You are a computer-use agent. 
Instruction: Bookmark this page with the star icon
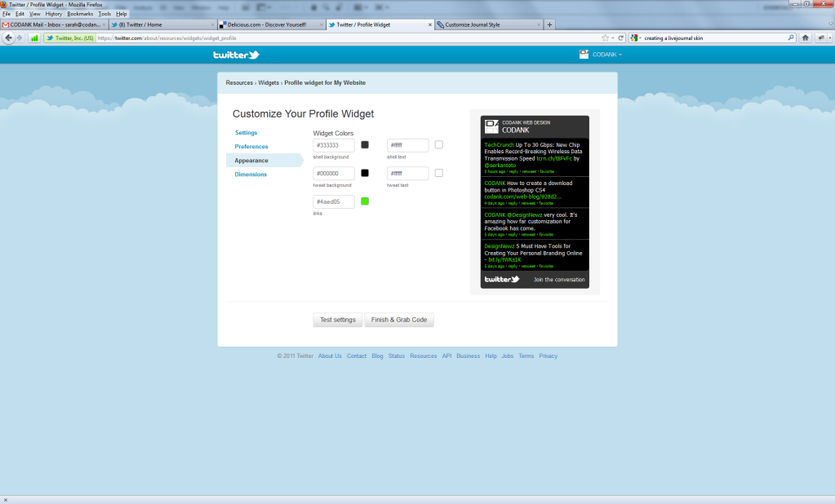(x=605, y=38)
